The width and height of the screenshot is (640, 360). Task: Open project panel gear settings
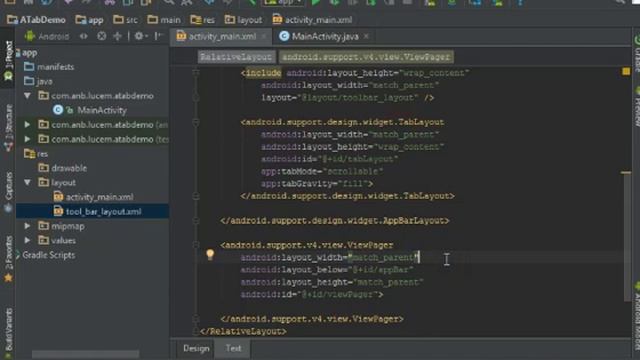(x=140, y=36)
